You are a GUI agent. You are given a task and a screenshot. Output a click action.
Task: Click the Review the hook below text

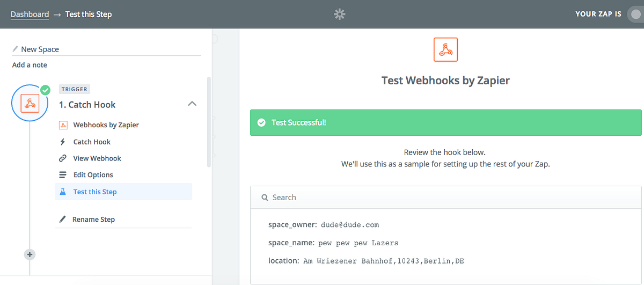point(445,152)
